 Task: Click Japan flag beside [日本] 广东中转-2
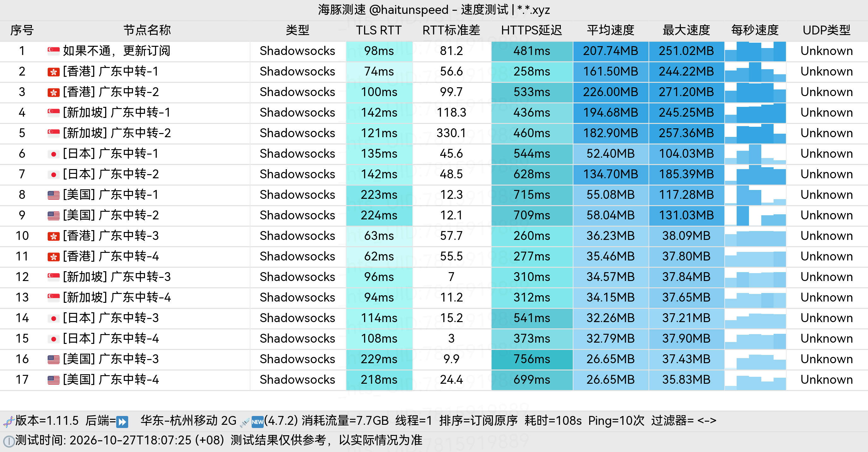pyautogui.click(x=54, y=175)
